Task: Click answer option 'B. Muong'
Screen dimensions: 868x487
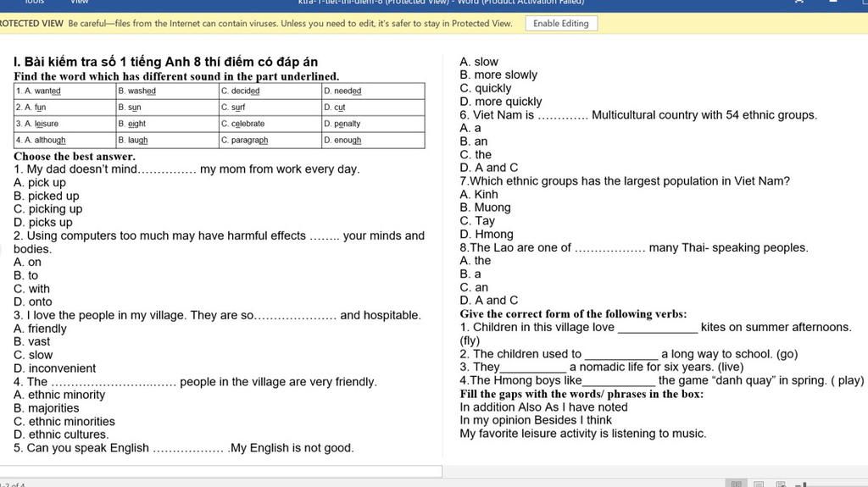Action: point(485,208)
